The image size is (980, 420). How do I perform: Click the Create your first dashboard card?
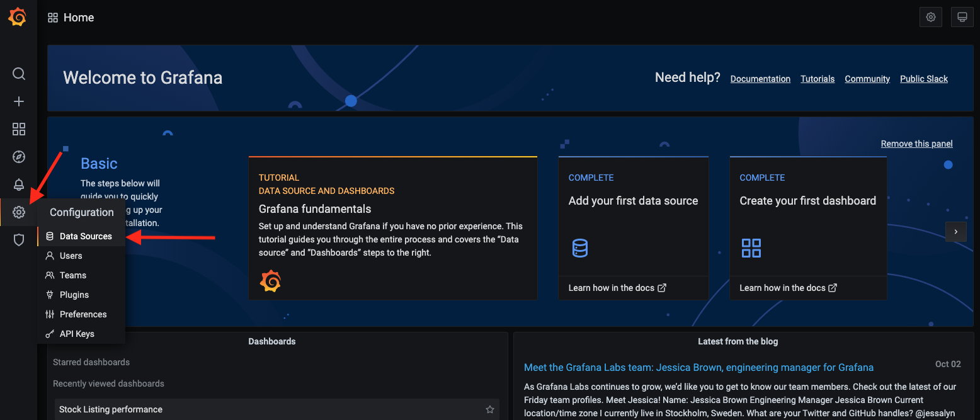pos(808,228)
